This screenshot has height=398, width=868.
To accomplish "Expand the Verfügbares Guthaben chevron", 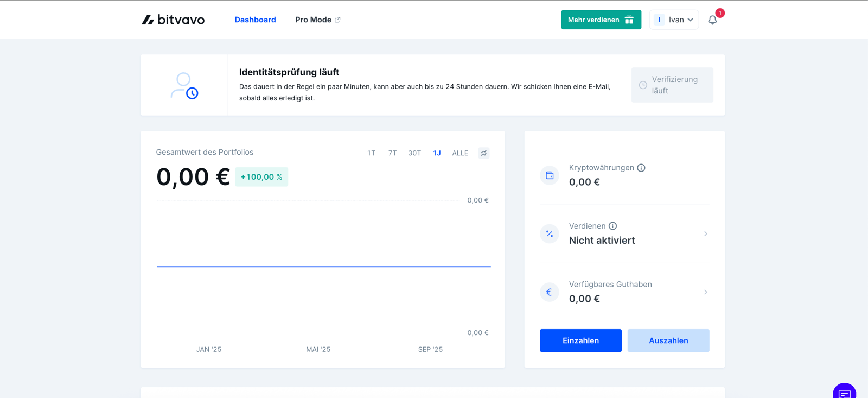I will [x=706, y=292].
